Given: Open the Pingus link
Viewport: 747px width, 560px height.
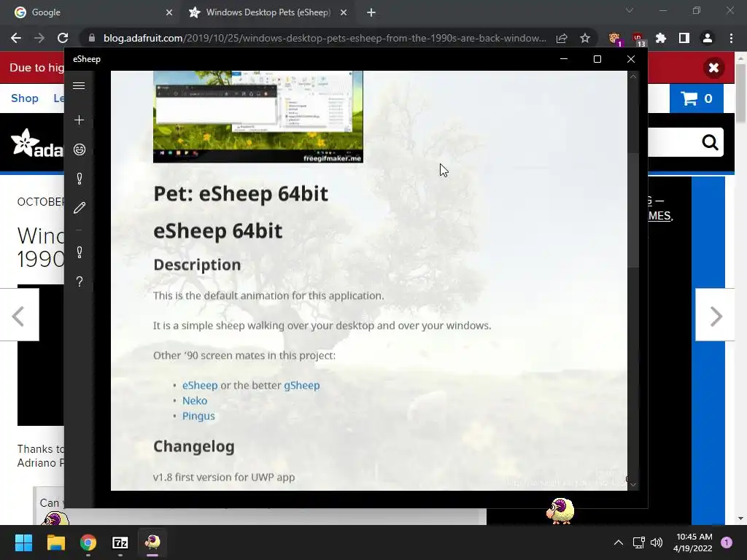Looking at the screenshot, I should point(198,416).
